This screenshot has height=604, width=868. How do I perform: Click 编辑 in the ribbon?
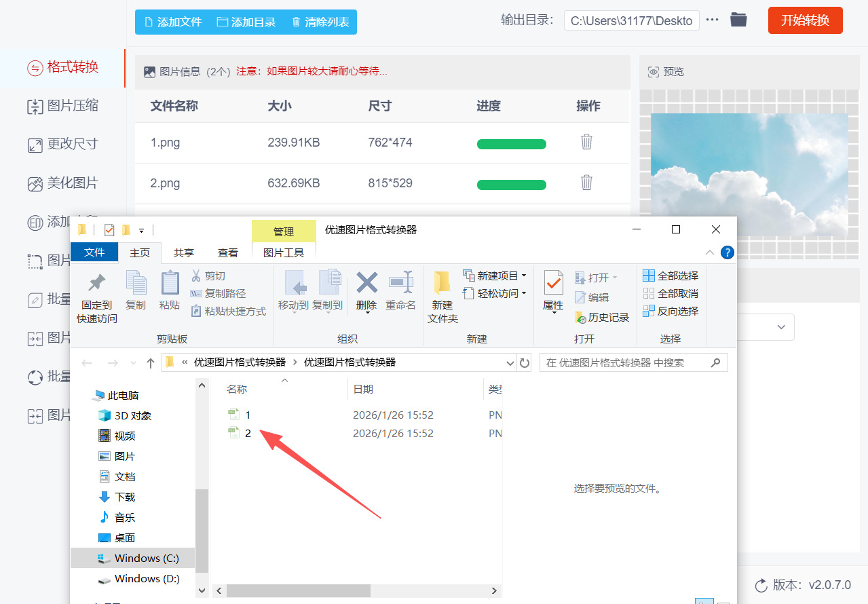pyautogui.click(x=592, y=297)
